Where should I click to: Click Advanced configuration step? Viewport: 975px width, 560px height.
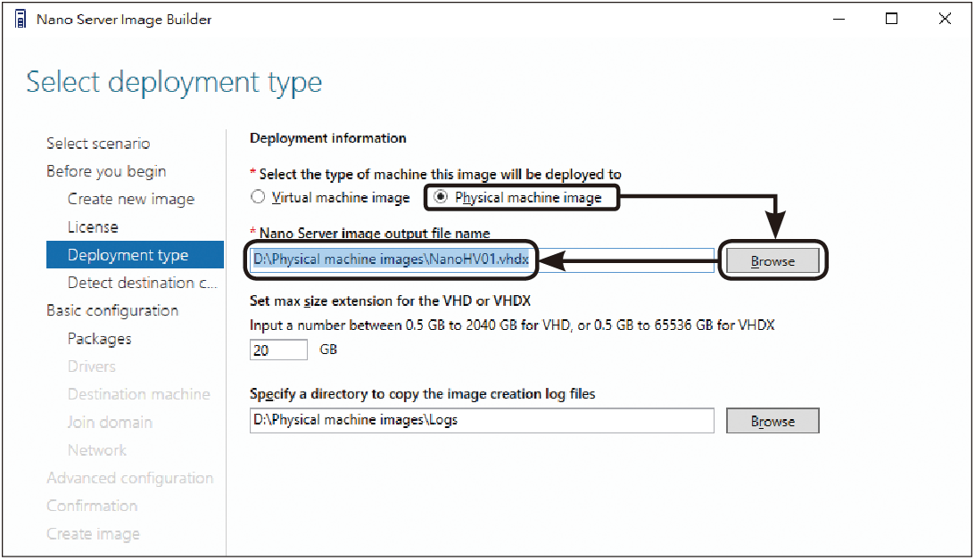pyautogui.click(x=130, y=478)
